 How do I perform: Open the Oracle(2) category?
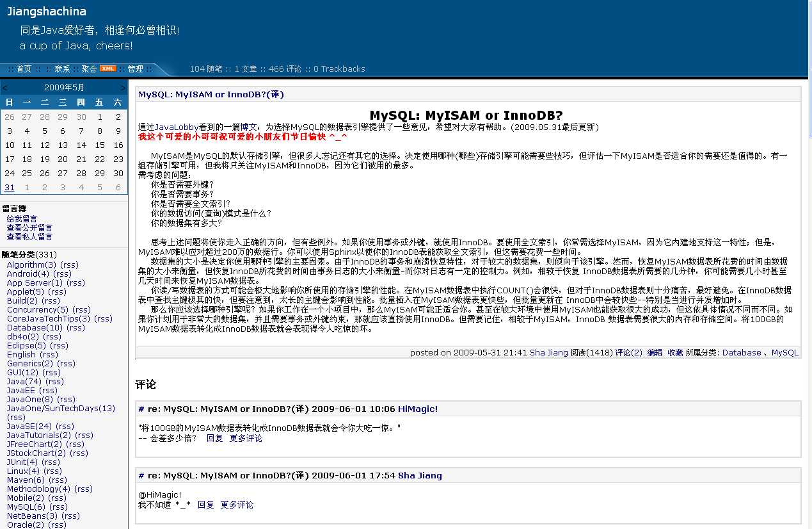tap(26, 525)
